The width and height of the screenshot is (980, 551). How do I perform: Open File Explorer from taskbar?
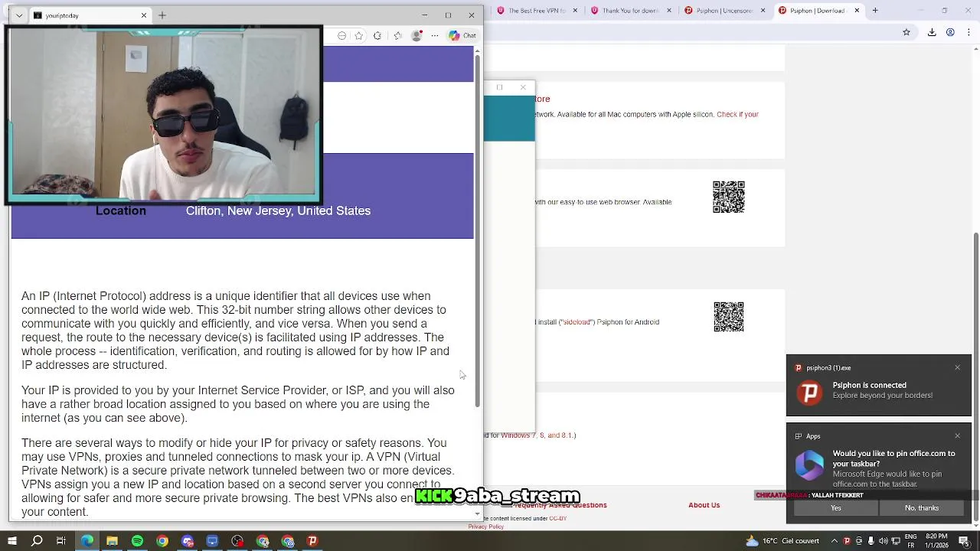112,541
